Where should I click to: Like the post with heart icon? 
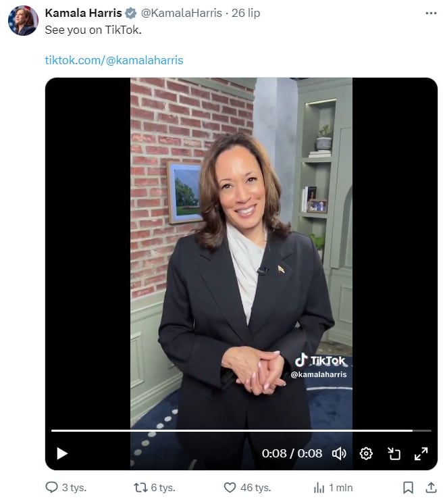(x=230, y=488)
